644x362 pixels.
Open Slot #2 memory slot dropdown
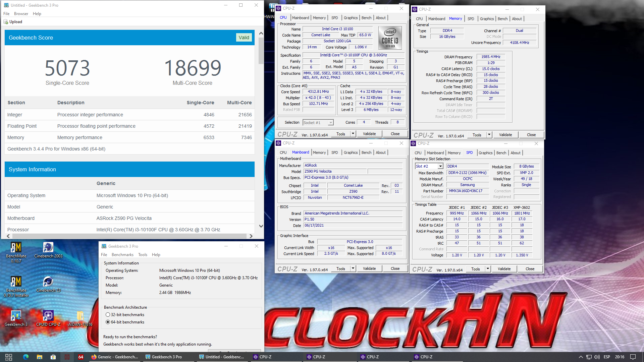[x=429, y=166]
